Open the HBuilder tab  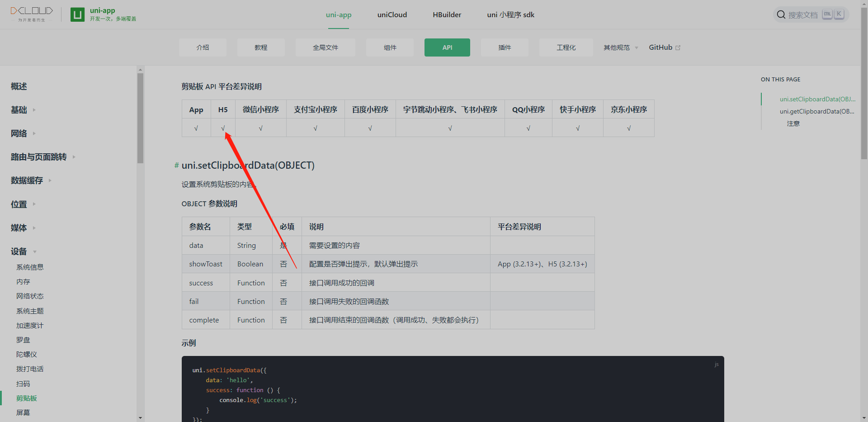point(447,14)
